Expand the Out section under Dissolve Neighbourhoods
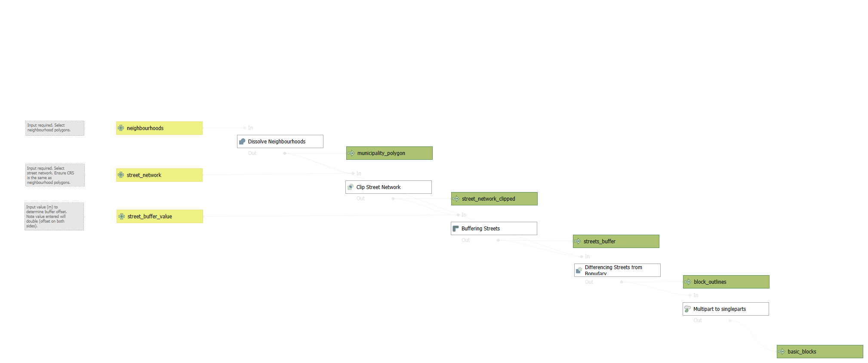The image size is (868, 363). point(252,153)
